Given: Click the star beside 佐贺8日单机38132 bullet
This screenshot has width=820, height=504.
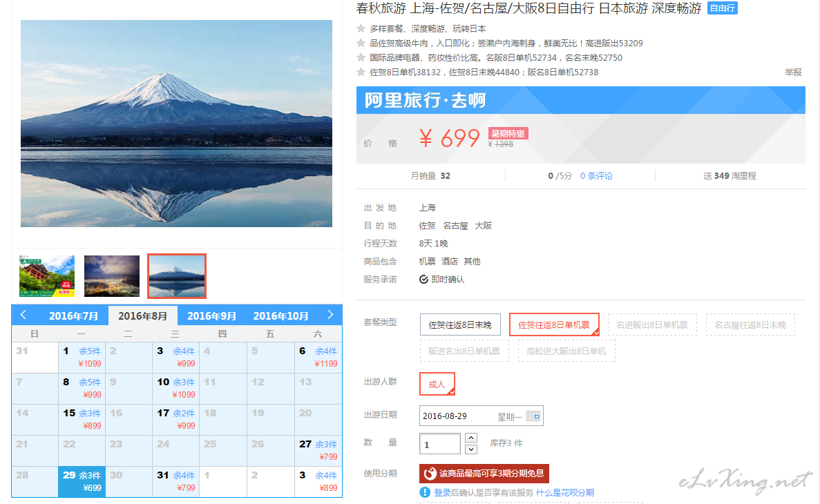Looking at the screenshot, I should tap(361, 72).
